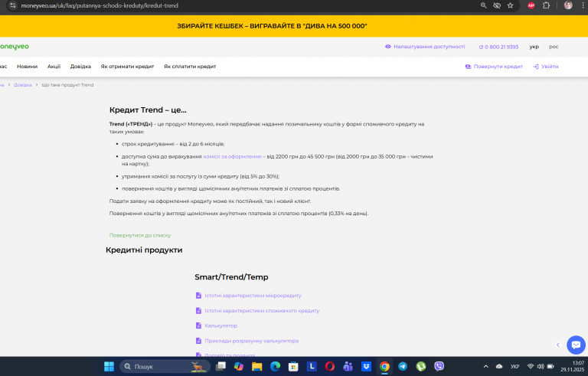The image size is (588, 376).
Task: Open the Як сплатити кредит menu item
Action: coord(190,67)
